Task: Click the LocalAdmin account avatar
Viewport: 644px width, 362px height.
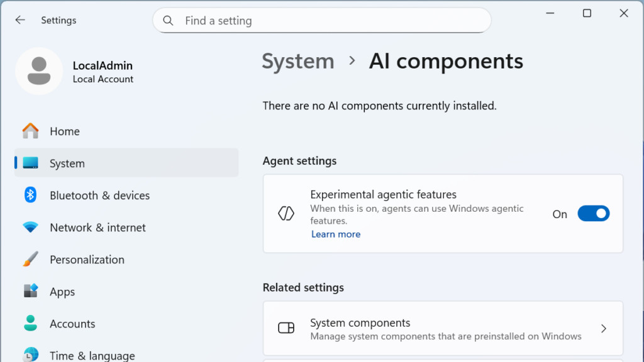Action: [39, 70]
